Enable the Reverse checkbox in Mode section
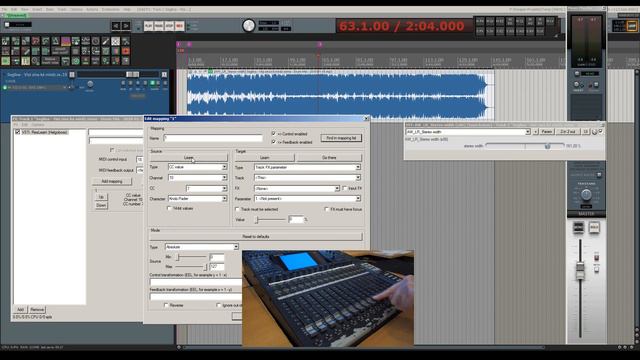Screen dimensions: 640x360 pyautogui.click(x=166, y=305)
